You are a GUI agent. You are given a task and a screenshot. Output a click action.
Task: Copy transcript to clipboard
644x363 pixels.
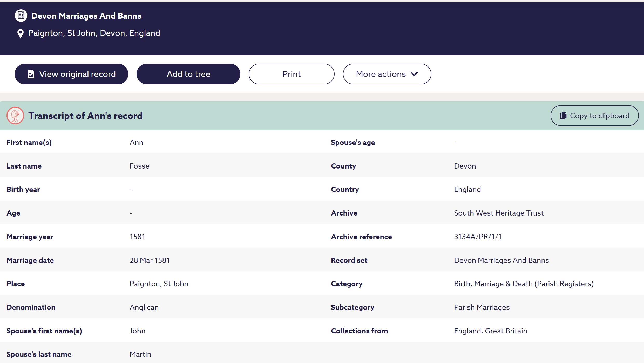pos(594,116)
